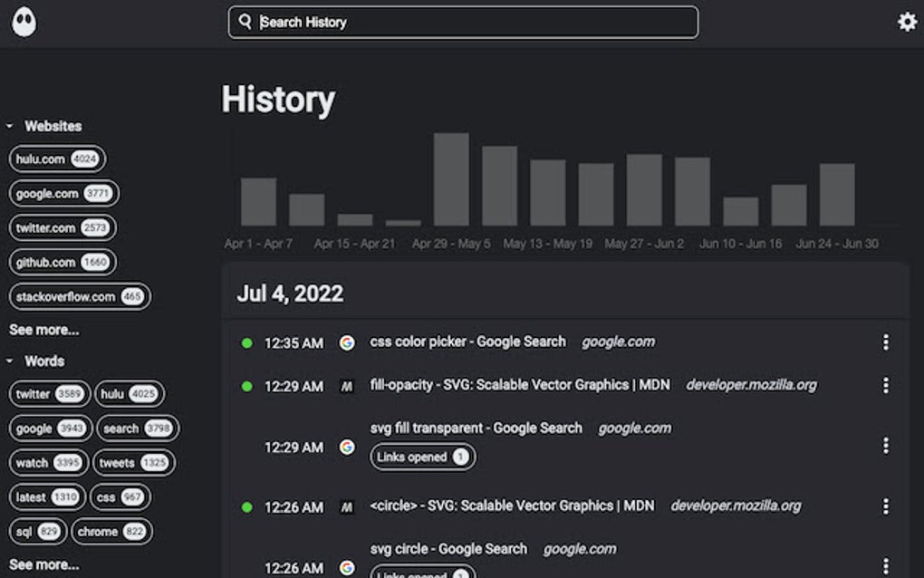Click the MDN icon on the circle SVG entry

tap(347, 506)
